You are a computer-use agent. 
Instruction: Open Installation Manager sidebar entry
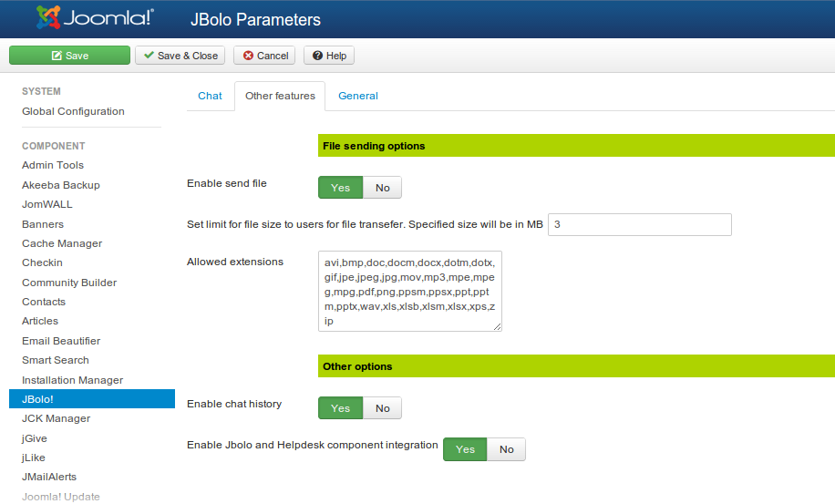click(x=72, y=380)
